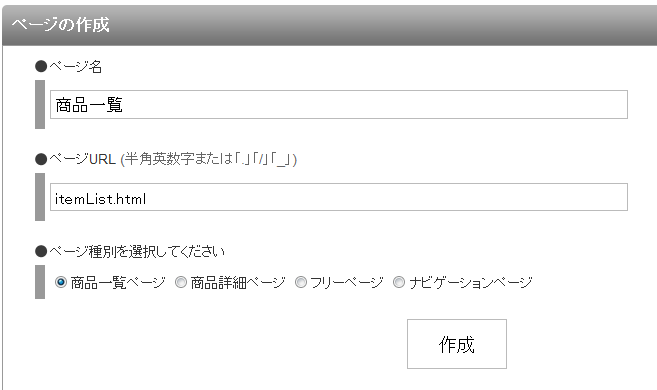Image resolution: width=657 pixels, height=390 pixels.
Task: Focus the page URL field with itemList.html
Action: pos(339,197)
